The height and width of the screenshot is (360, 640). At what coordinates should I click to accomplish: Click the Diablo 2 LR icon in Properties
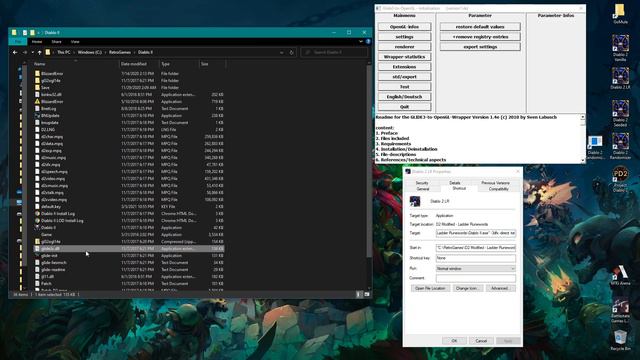[x=415, y=201]
